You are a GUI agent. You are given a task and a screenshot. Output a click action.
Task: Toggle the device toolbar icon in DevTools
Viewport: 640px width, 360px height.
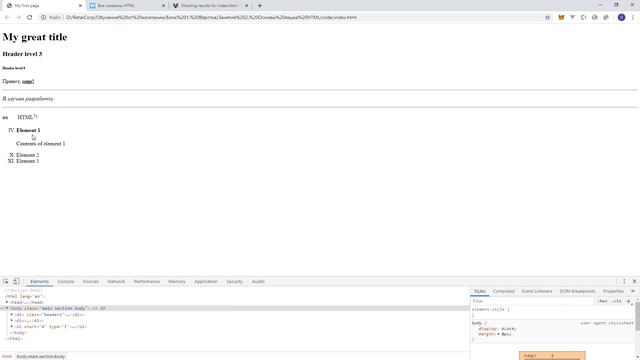16,282
